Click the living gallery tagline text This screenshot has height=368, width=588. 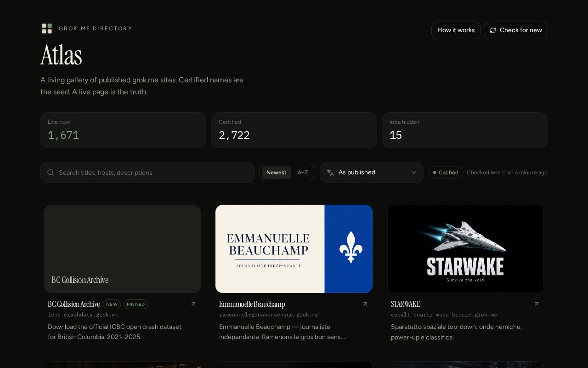142,86
